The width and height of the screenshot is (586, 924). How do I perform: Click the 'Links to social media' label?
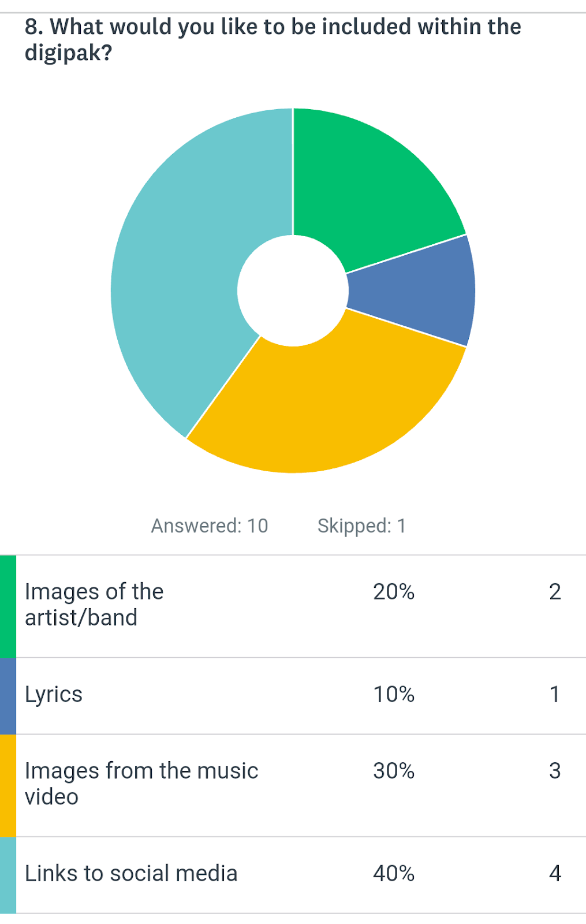[131, 873]
